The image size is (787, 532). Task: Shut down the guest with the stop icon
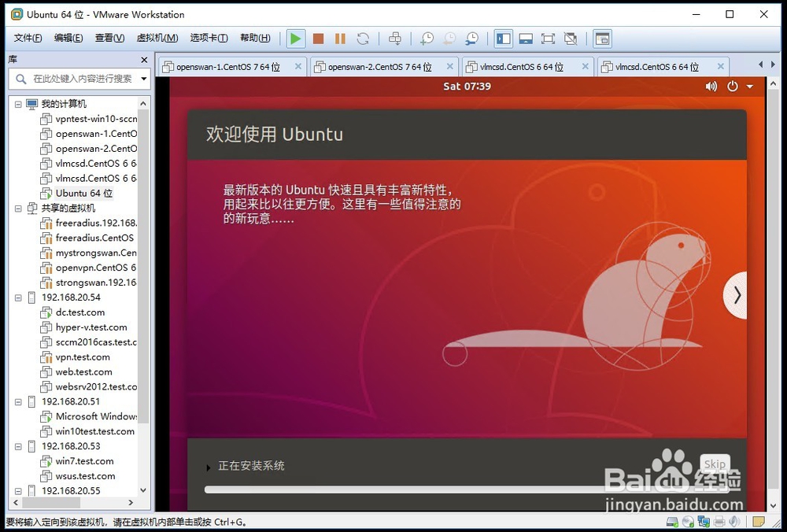point(318,39)
